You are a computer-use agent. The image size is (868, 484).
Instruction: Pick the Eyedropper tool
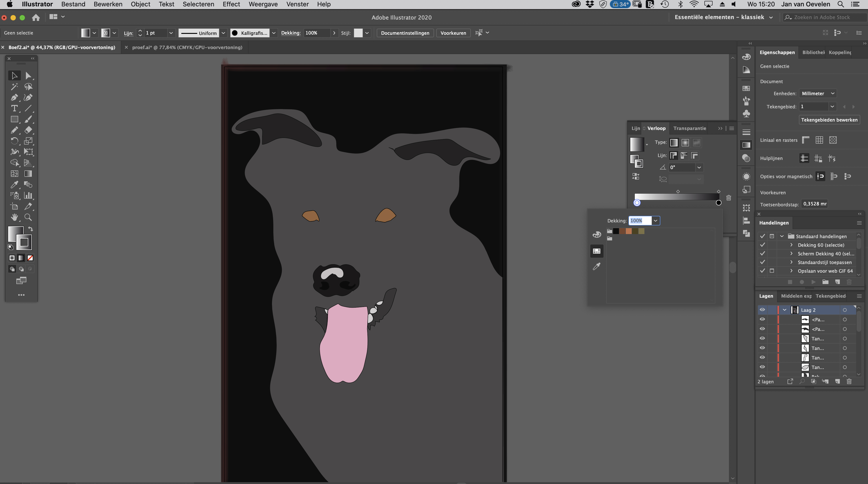click(x=14, y=184)
